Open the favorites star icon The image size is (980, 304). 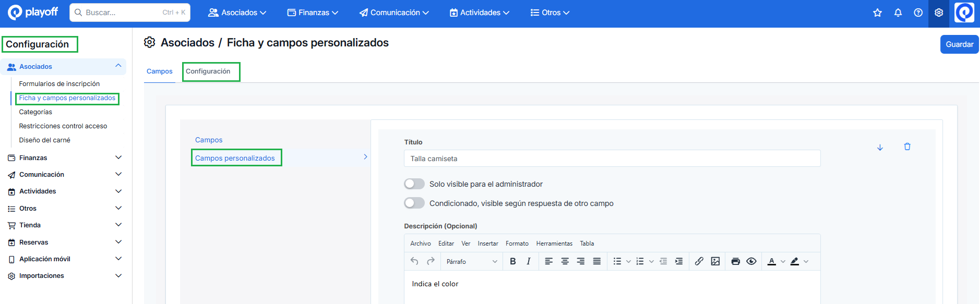tap(877, 13)
